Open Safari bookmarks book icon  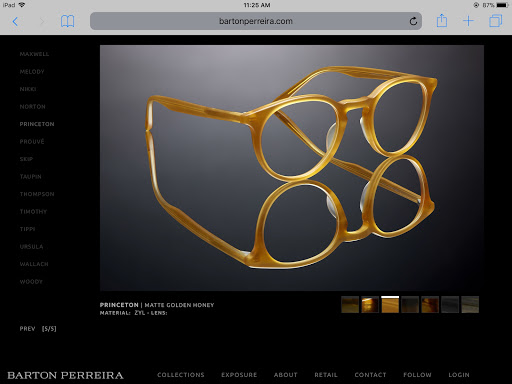click(x=67, y=21)
